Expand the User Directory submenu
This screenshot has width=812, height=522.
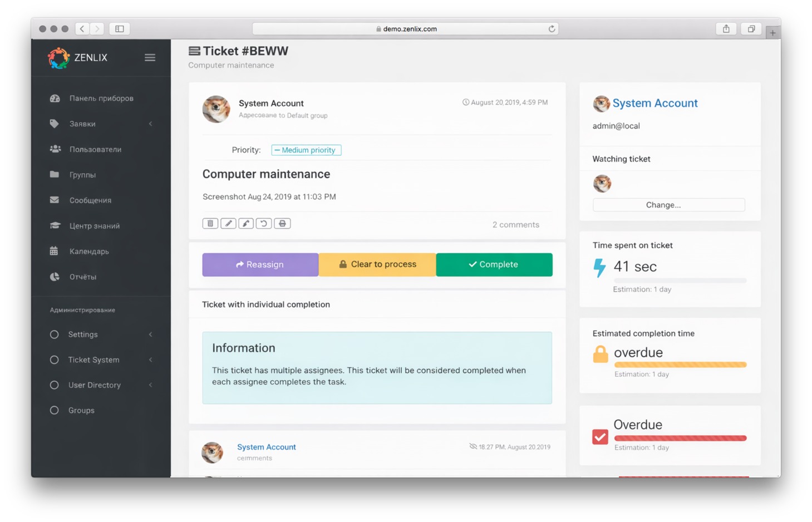pyautogui.click(x=95, y=385)
